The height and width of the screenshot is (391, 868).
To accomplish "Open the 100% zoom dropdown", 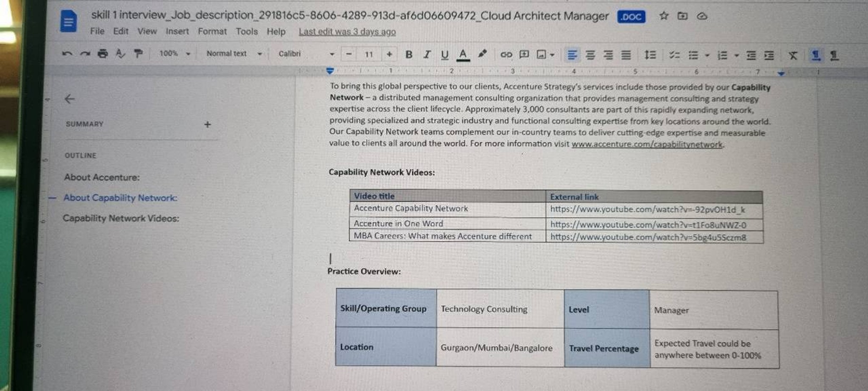I will (x=174, y=53).
